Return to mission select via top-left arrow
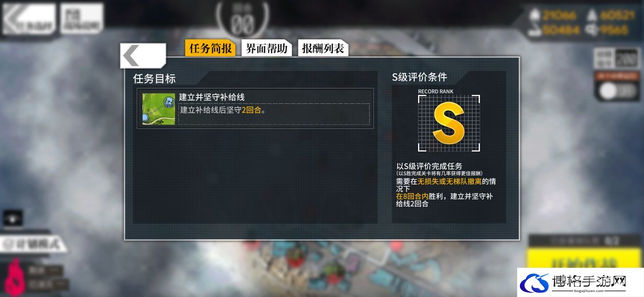 click(x=29, y=19)
